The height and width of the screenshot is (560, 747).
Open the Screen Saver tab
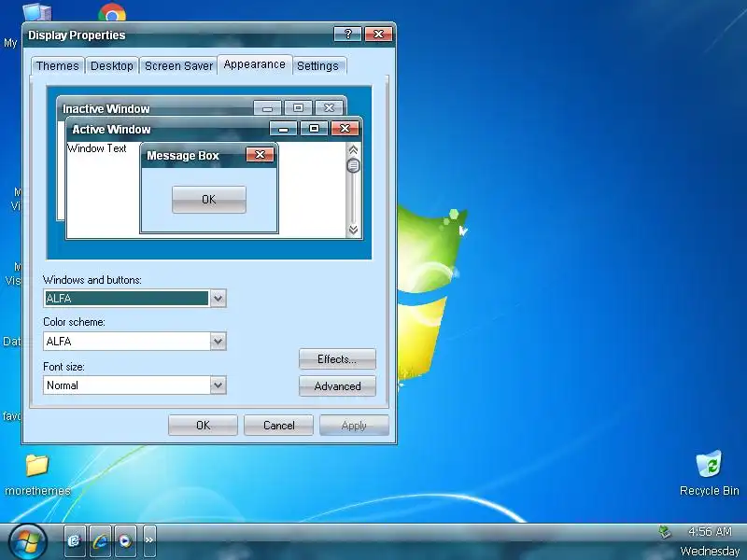pyautogui.click(x=178, y=65)
